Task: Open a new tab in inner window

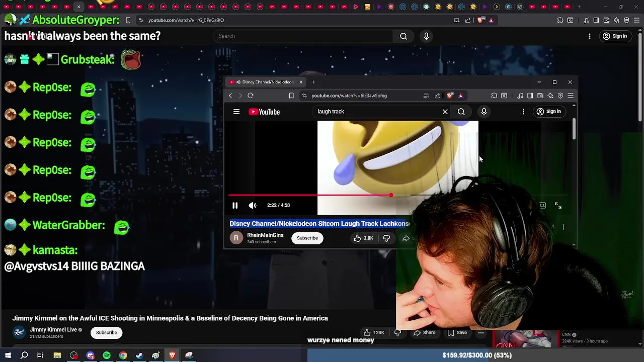Action: [x=313, y=82]
